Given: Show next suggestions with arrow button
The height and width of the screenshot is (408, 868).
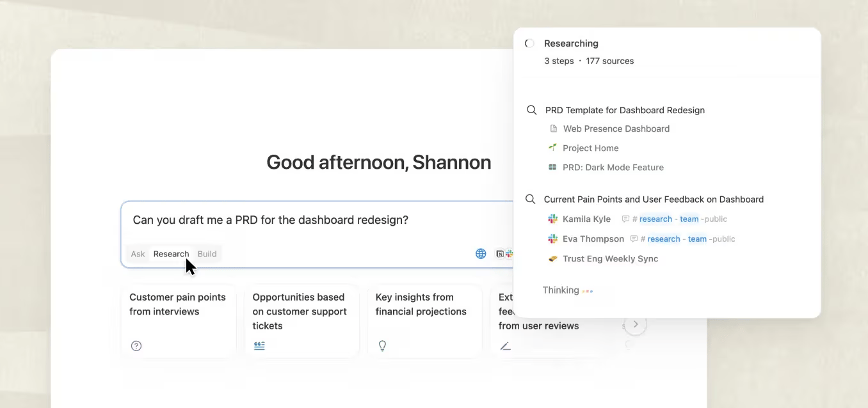Looking at the screenshot, I should click(635, 324).
